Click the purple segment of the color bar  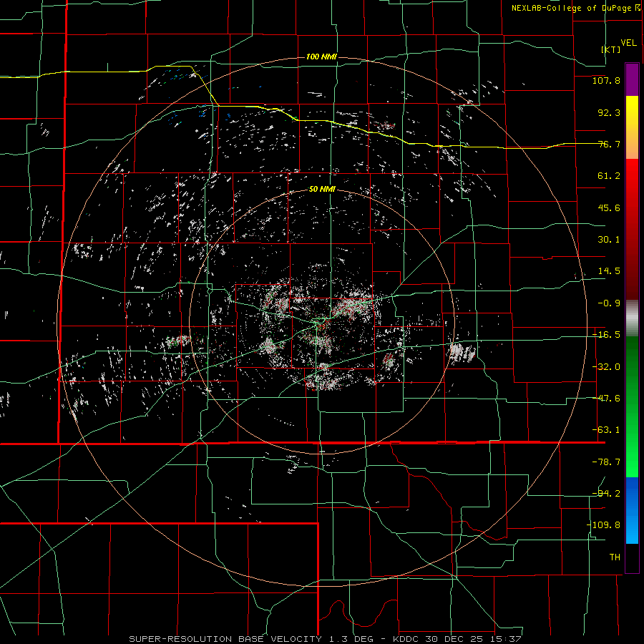tap(632, 79)
